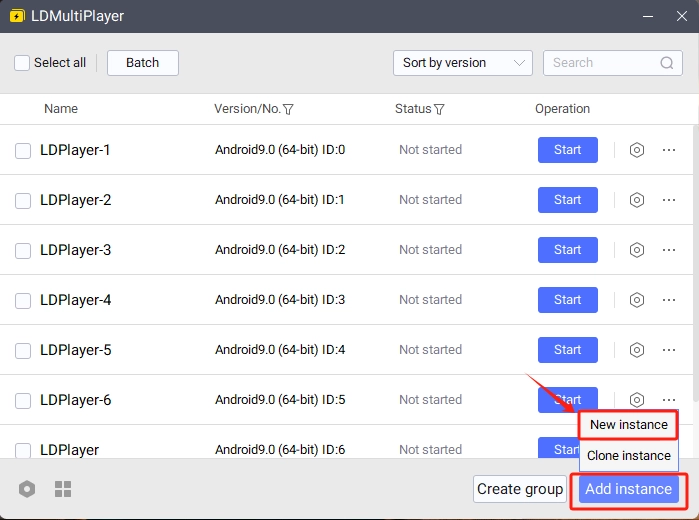Start LDPlayer-3 instance
699x520 pixels.
567,250
